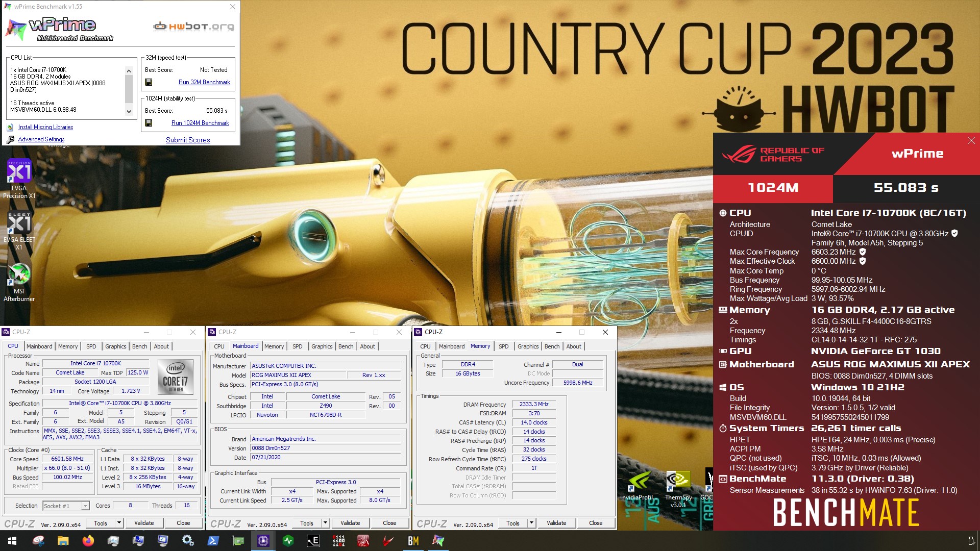This screenshot has width=980, height=551.
Task: Open Bench tab in right CPU-Z window
Action: pyautogui.click(x=552, y=346)
